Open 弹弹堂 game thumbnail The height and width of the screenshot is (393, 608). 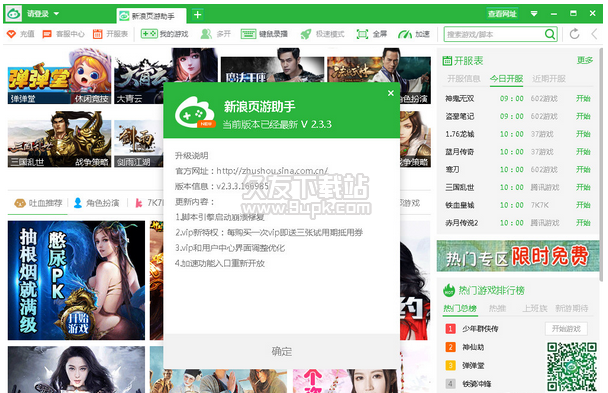(x=59, y=76)
